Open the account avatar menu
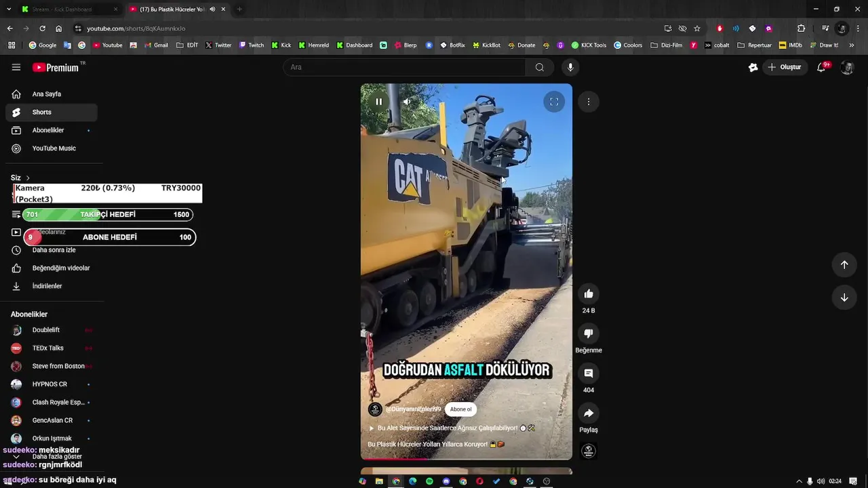Viewport: 868px width, 488px height. pyautogui.click(x=847, y=67)
